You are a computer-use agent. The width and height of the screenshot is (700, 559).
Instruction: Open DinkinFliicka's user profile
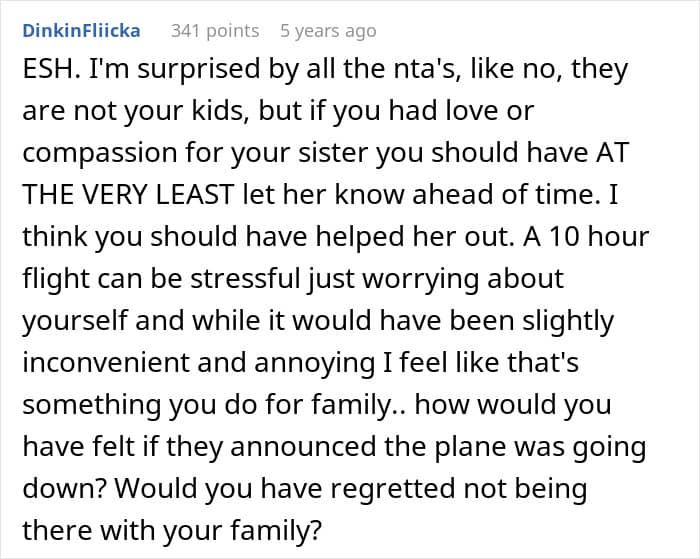click(x=81, y=31)
